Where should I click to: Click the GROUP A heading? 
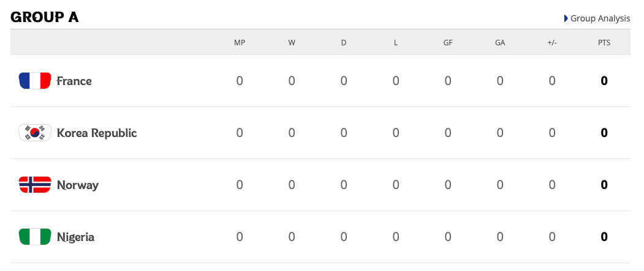(44, 17)
